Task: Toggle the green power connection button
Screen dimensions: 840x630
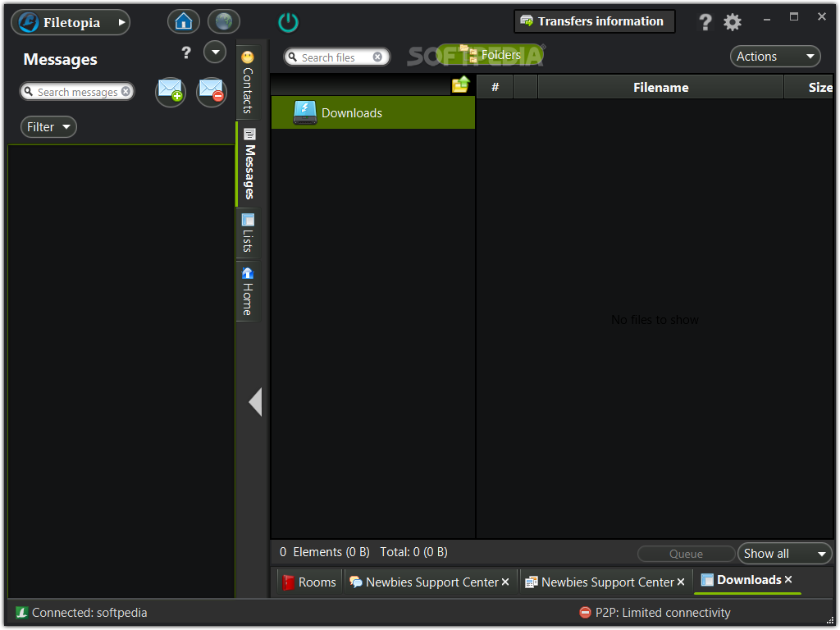Action: click(x=288, y=22)
